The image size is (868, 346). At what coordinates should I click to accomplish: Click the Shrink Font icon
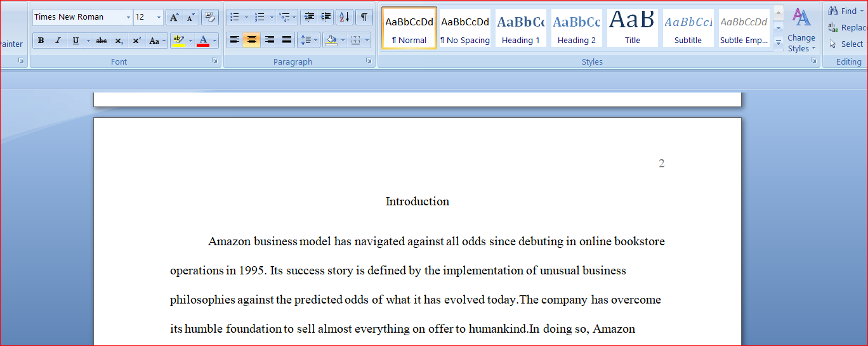tap(191, 17)
